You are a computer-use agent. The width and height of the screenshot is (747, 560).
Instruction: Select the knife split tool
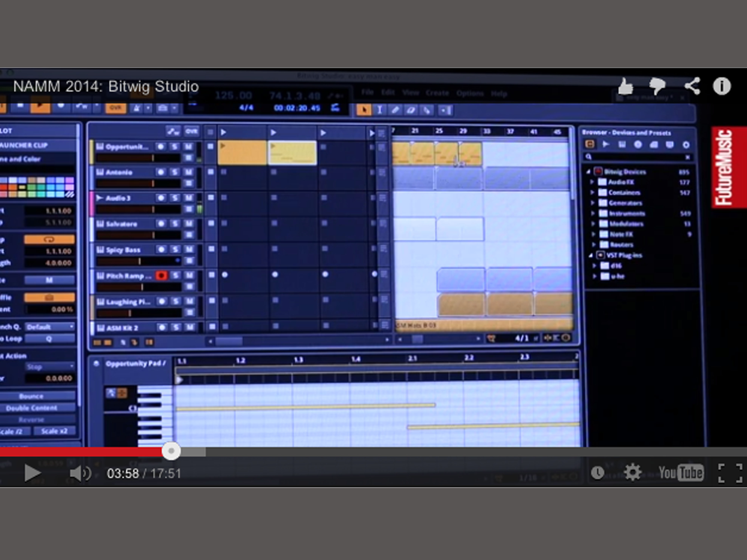tap(427, 110)
